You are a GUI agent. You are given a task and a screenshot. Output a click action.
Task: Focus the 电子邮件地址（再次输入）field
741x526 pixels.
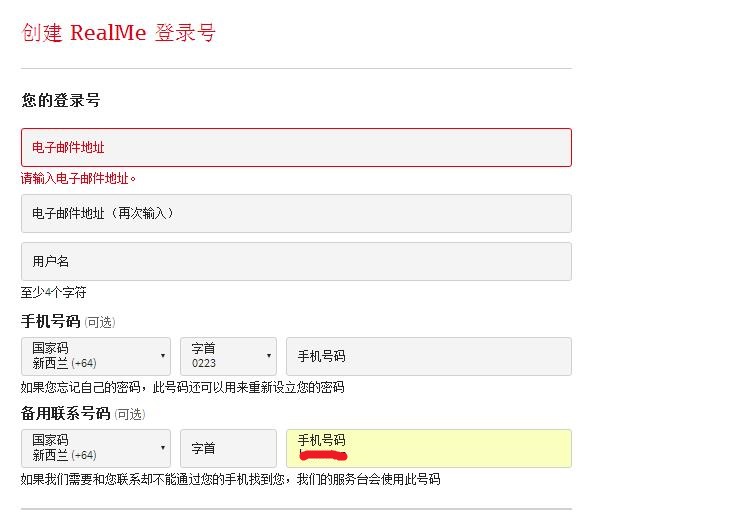pyautogui.click(x=296, y=213)
